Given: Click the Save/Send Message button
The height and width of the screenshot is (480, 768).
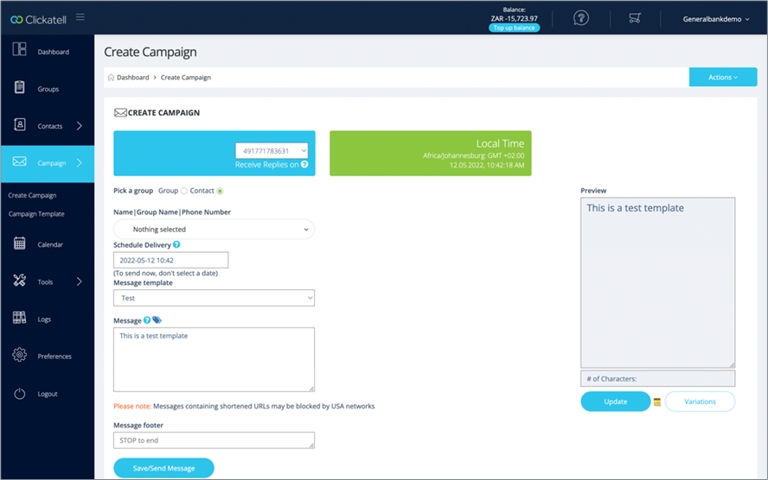Looking at the screenshot, I should pyautogui.click(x=163, y=468).
